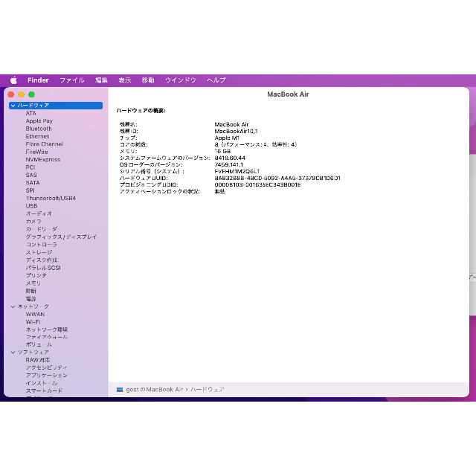Screen dimensions: 476x476
Task: Open the 編集 menu
Action: pyautogui.click(x=101, y=80)
